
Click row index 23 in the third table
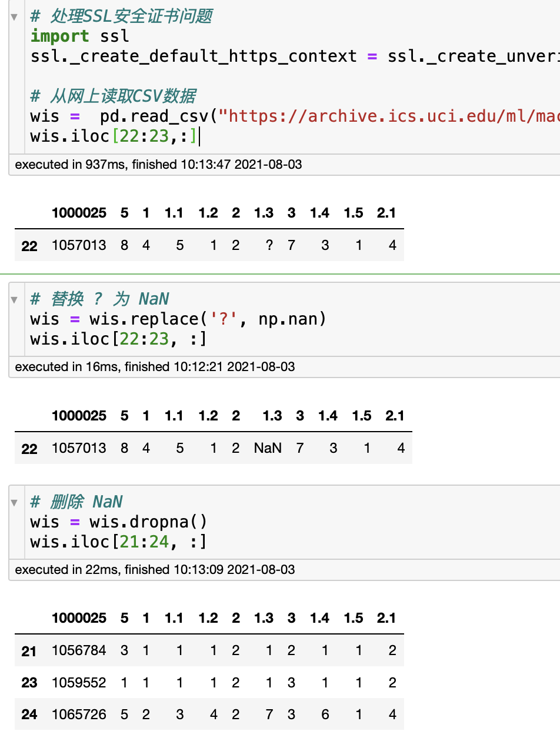pos(29,683)
